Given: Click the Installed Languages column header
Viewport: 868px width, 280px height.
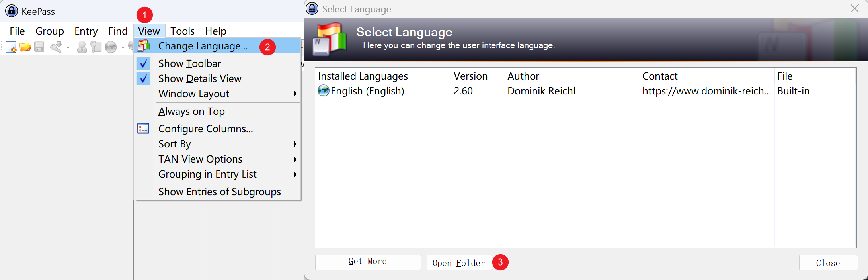Looking at the screenshot, I should tap(383, 76).
